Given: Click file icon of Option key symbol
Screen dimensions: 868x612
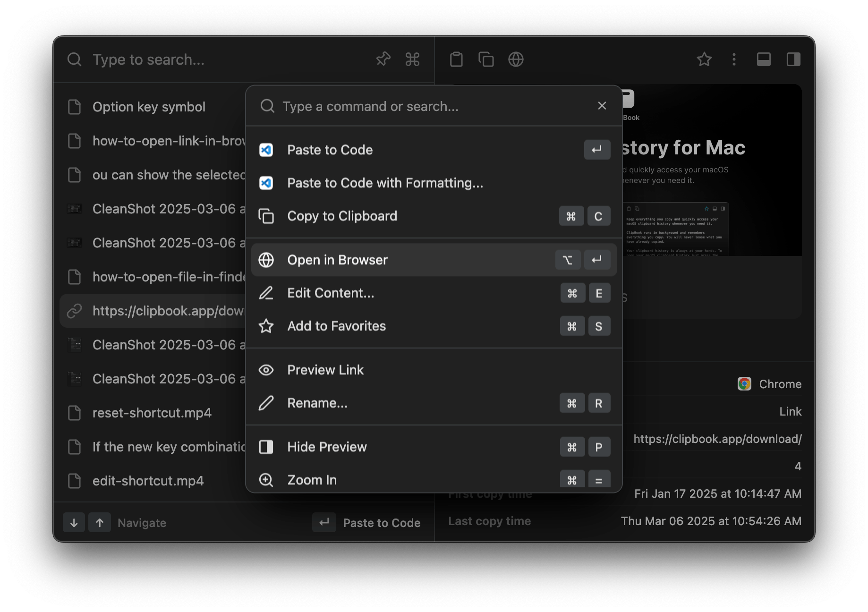Looking at the screenshot, I should pyautogui.click(x=74, y=107).
